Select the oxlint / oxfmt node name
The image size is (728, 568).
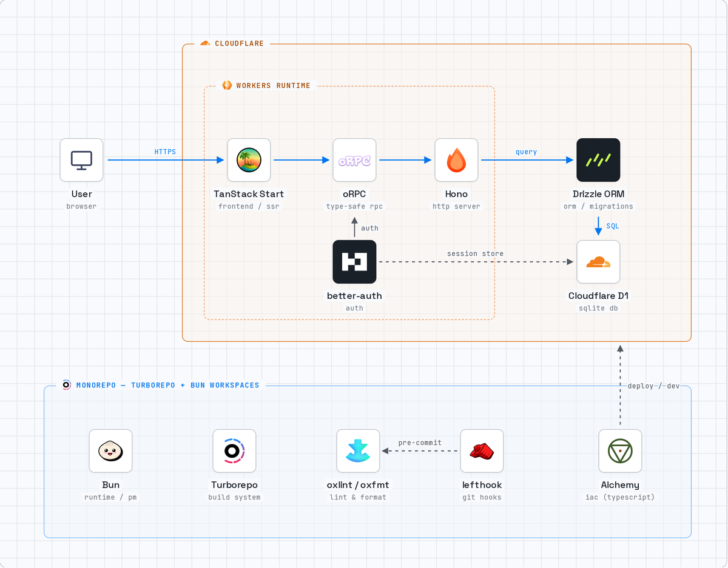358,485
